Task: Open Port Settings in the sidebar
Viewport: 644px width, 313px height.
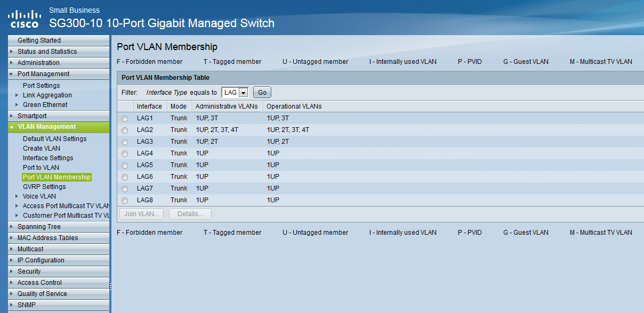Action: [42, 86]
